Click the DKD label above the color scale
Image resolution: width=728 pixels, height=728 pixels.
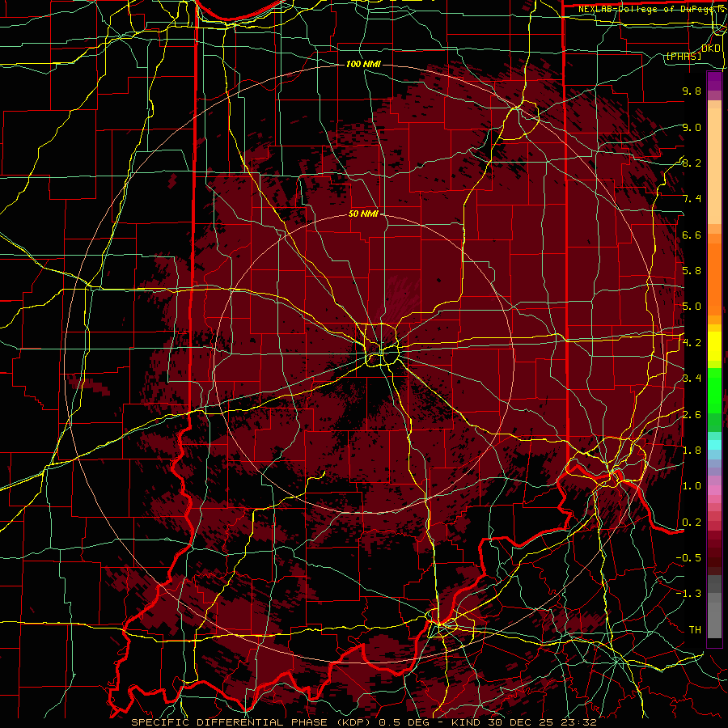711,49
